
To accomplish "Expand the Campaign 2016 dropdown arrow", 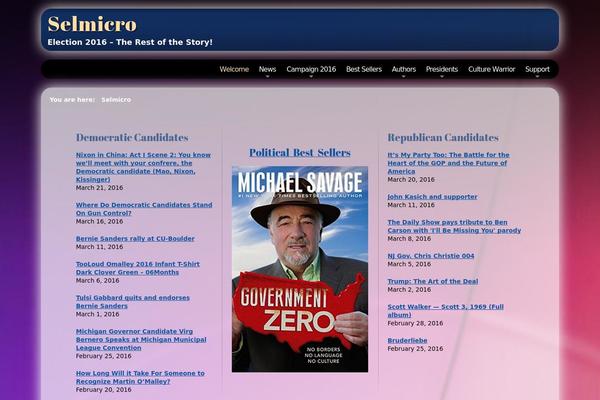I will point(311,76).
